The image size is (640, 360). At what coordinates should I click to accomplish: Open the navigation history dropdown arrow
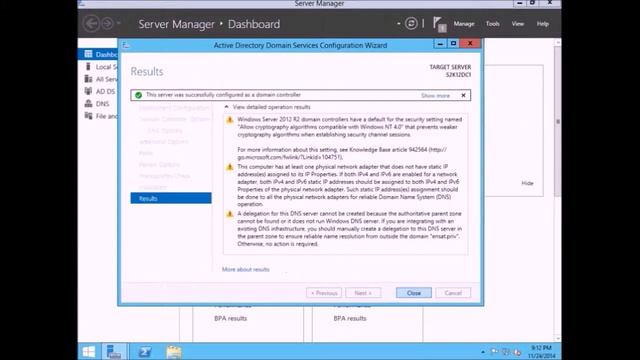[118, 23]
